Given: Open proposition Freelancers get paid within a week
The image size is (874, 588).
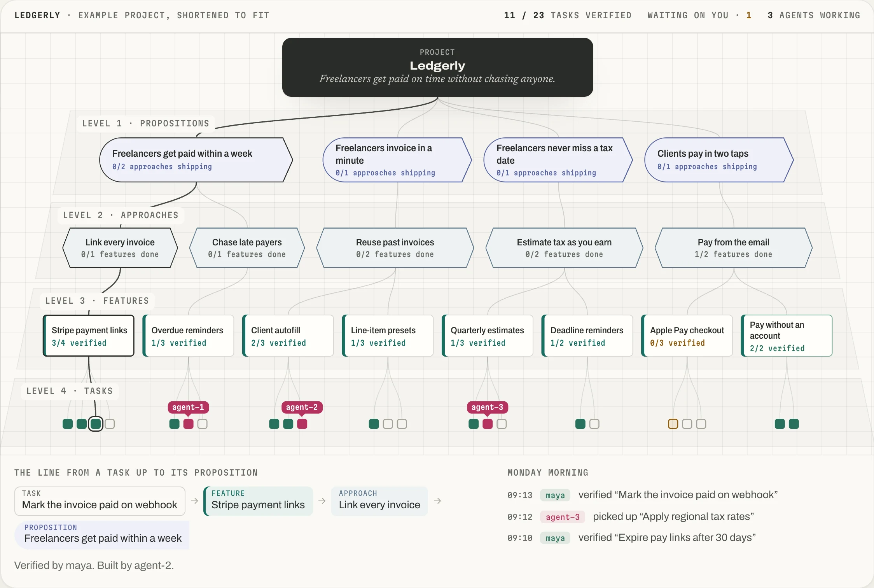Looking at the screenshot, I should (196, 160).
